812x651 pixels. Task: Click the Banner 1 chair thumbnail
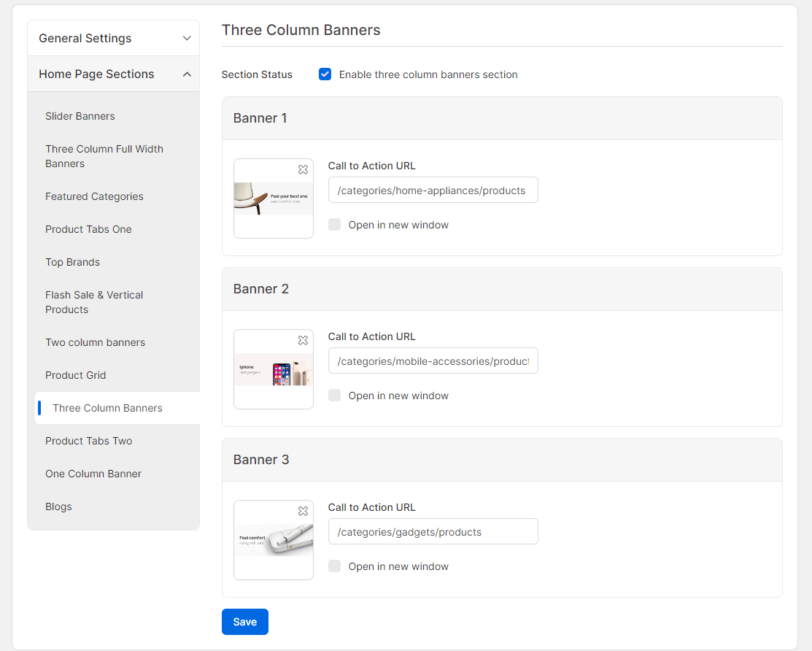[273, 199]
